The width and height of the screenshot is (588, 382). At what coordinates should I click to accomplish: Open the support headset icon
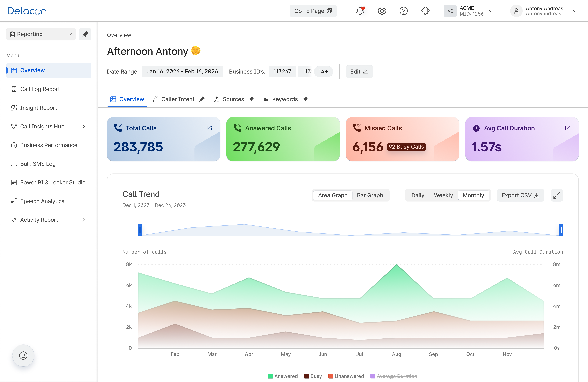(425, 11)
